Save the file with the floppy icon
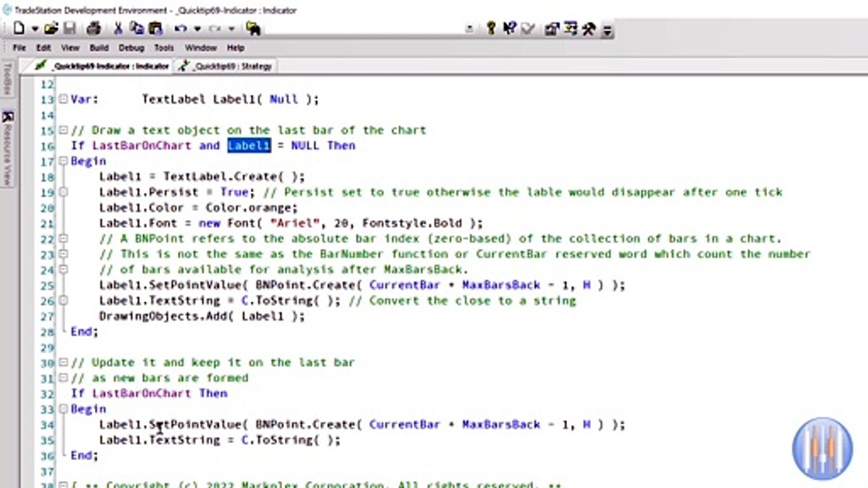 tap(69, 28)
